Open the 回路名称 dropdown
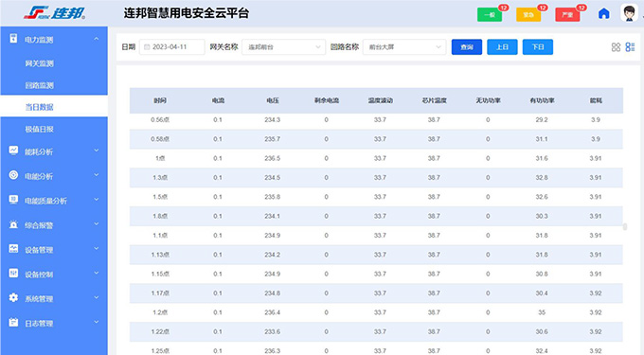644x355 pixels. [404, 47]
